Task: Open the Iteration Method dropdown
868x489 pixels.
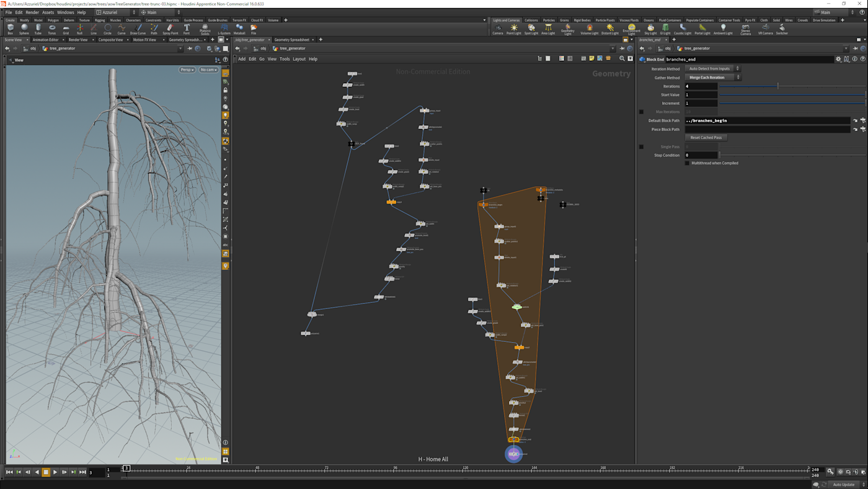Action: 712,69
